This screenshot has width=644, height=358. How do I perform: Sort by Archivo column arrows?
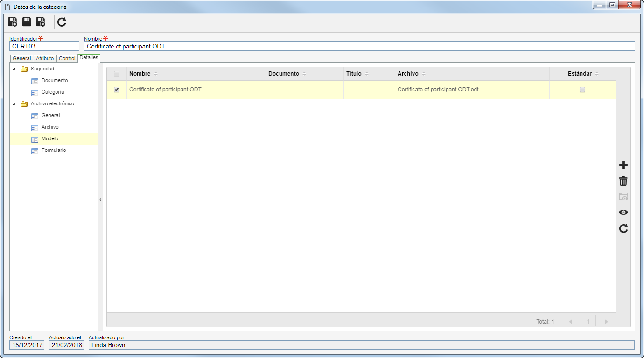pos(424,74)
